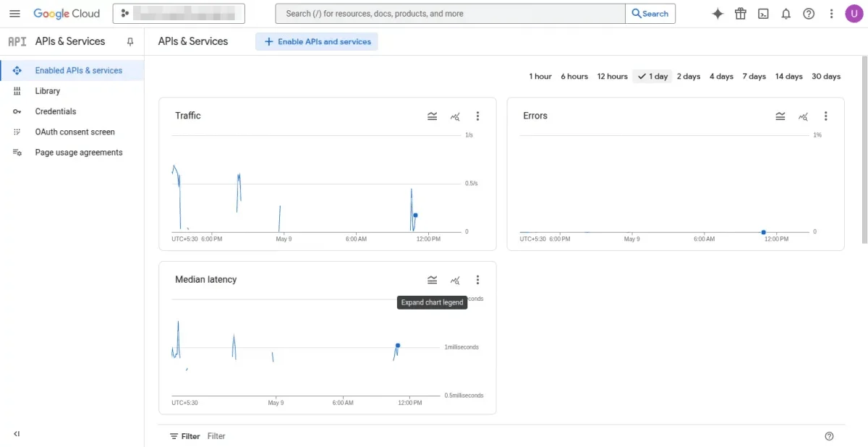
Task: Open the Gemini assistant sparkle icon
Action: pos(717,13)
